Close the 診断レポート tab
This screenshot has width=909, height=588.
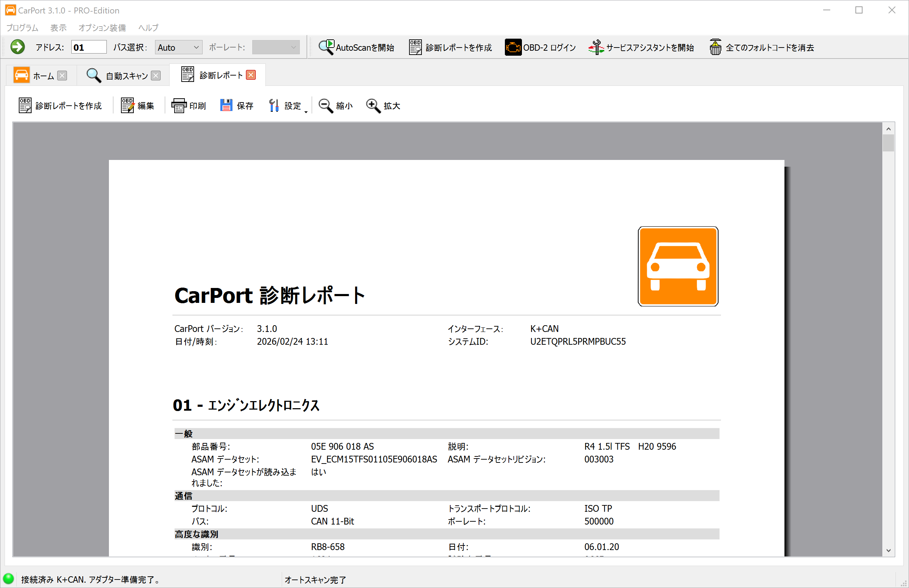pos(250,75)
